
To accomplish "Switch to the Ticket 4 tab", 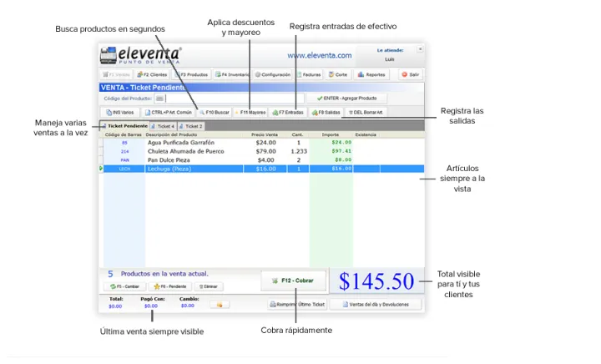I will coord(164,126).
